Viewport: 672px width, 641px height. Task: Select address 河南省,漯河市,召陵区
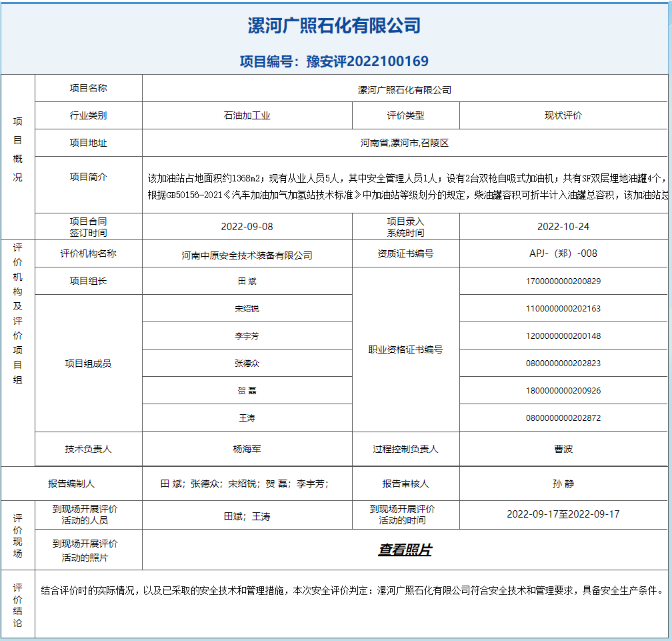click(405, 143)
